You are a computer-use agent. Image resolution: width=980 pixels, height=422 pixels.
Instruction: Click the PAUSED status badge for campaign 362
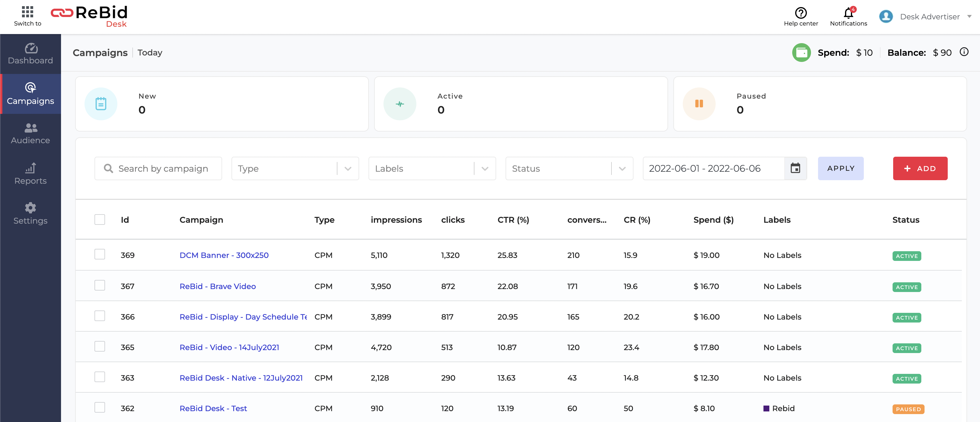coord(908,409)
